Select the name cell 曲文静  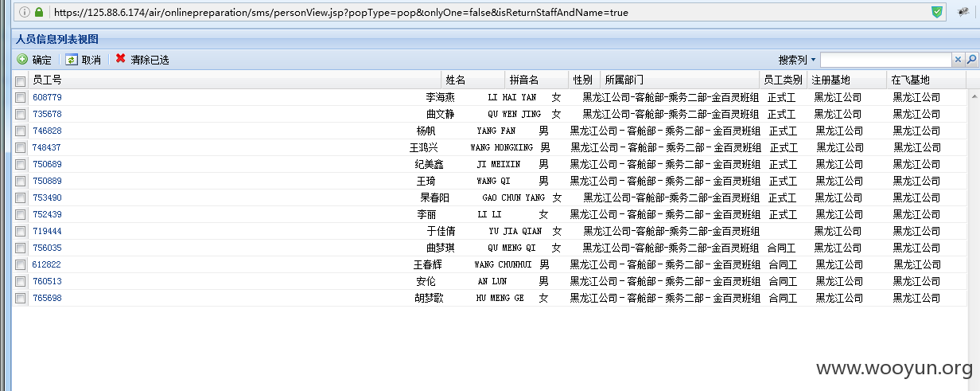pyautogui.click(x=441, y=114)
